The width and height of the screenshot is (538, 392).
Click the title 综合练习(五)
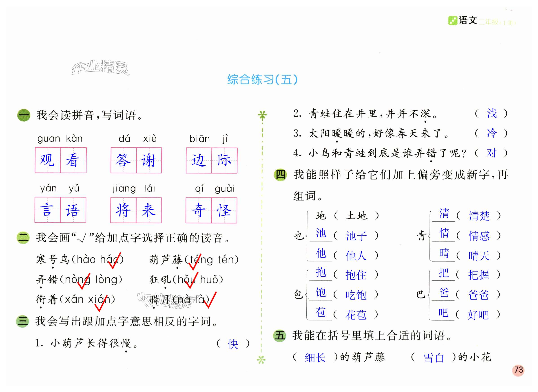(x=262, y=79)
